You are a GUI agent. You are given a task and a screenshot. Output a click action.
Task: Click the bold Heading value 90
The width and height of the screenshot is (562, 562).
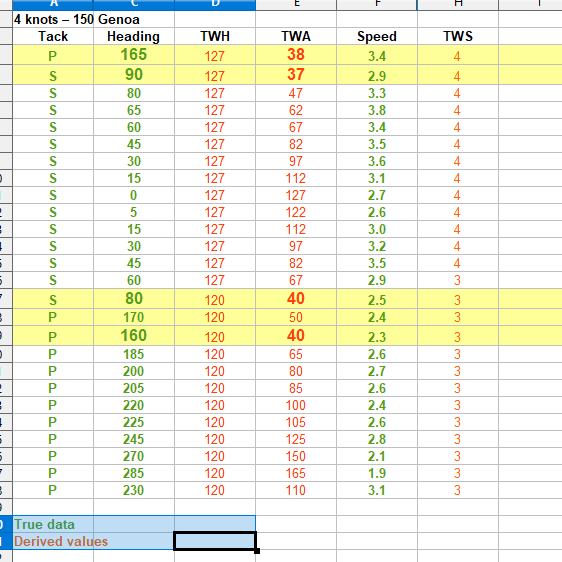tap(134, 75)
